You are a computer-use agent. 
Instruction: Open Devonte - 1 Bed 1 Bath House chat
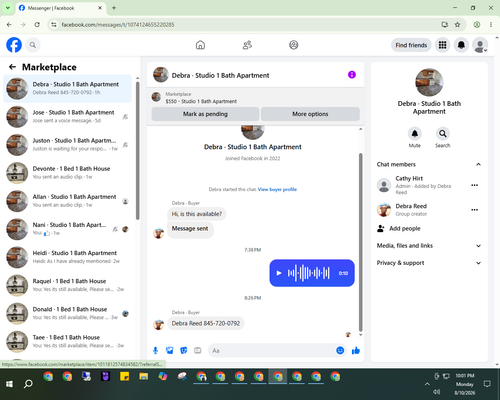tap(67, 173)
